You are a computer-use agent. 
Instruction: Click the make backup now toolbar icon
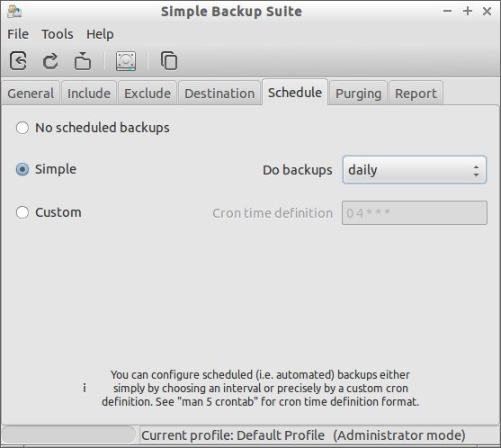coord(83,60)
